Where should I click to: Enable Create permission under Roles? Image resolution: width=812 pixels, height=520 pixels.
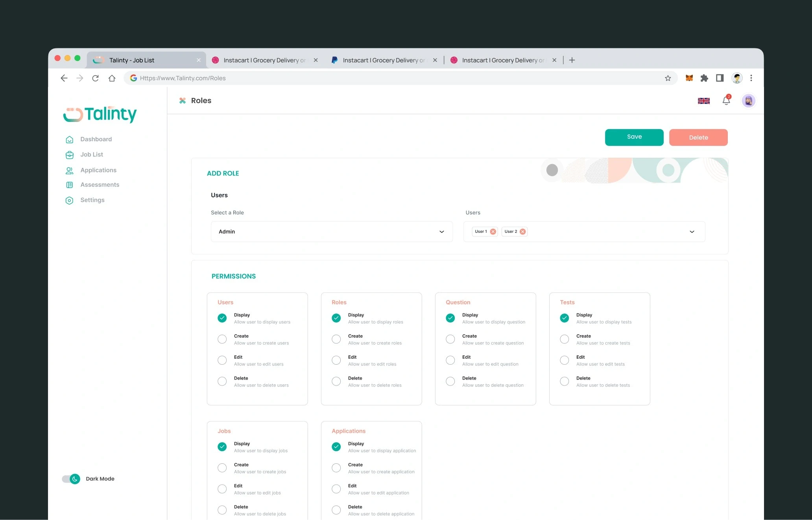pos(336,339)
